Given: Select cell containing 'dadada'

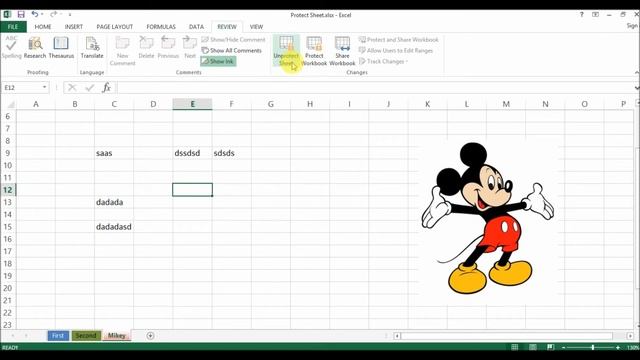Looking at the screenshot, I should 114,202.
